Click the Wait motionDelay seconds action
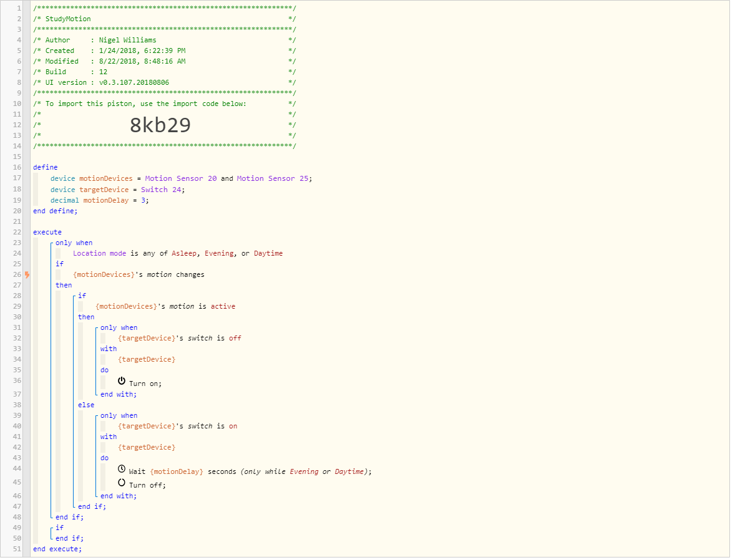Screen dimensions: 735x560 [x=183, y=473]
